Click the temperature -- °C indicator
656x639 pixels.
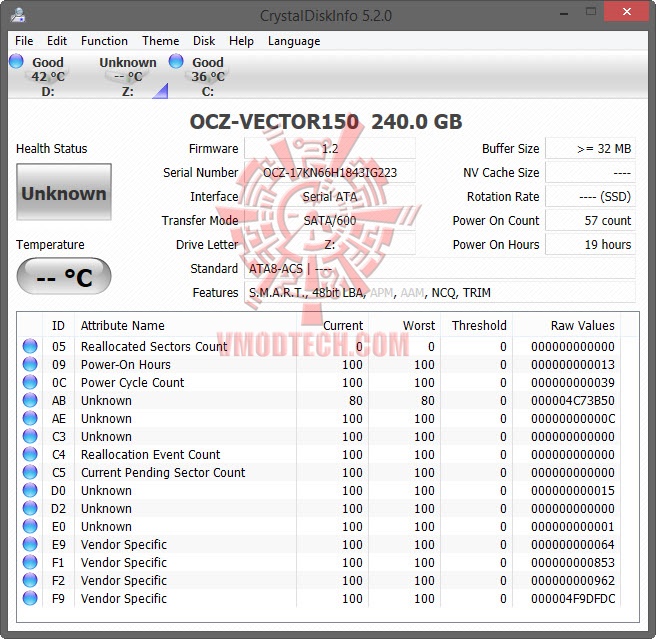pyautogui.click(x=64, y=277)
